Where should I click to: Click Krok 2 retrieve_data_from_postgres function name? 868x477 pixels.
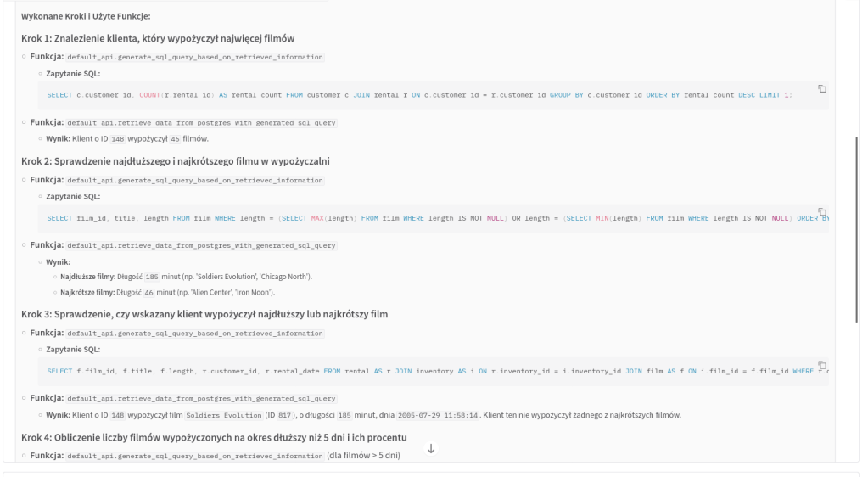pyautogui.click(x=201, y=245)
